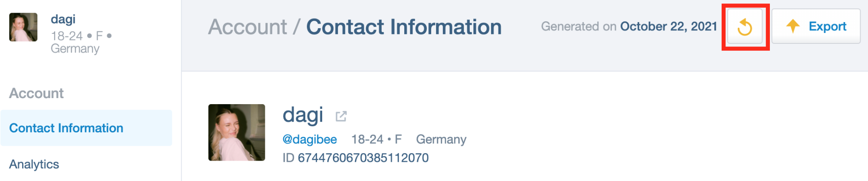
Task: Click the October 22, 2021 generation date
Action: (669, 26)
